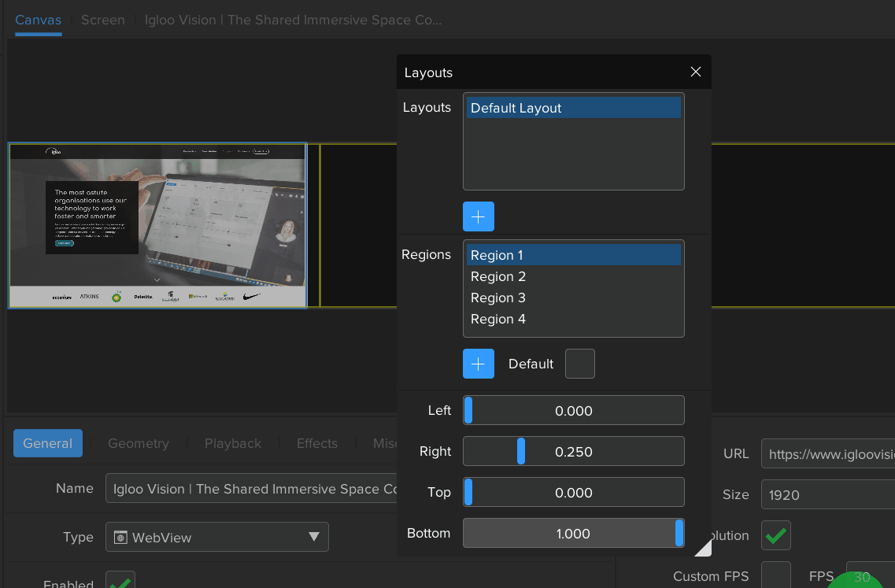Enable the Custom FPS checkbox
Screen dimensions: 895x588
pos(775,575)
